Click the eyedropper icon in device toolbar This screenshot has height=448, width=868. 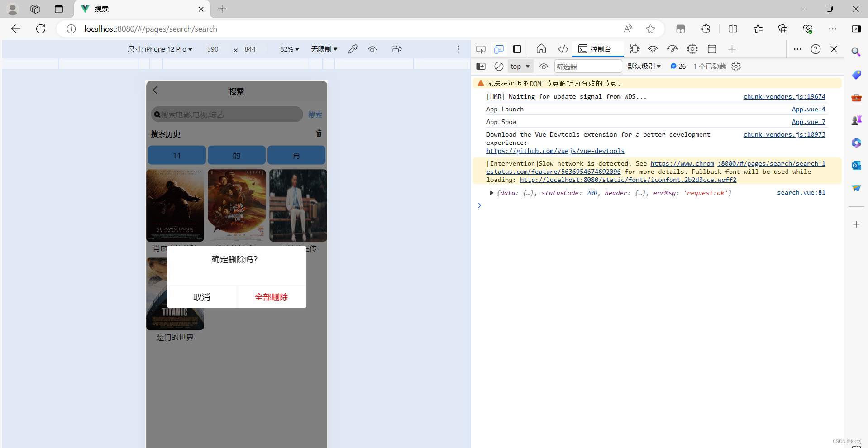pos(353,49)
